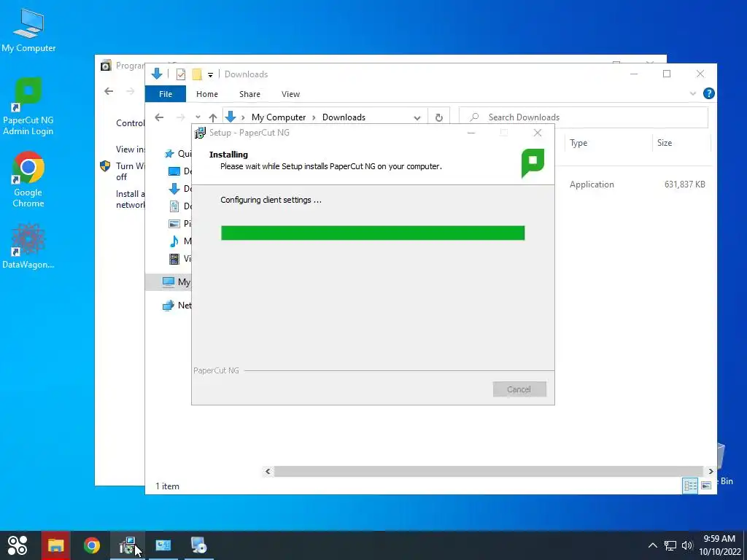Click Cancel in PaperCut NG setup
This screenshot has width=747, height=560.
point(519,389)
